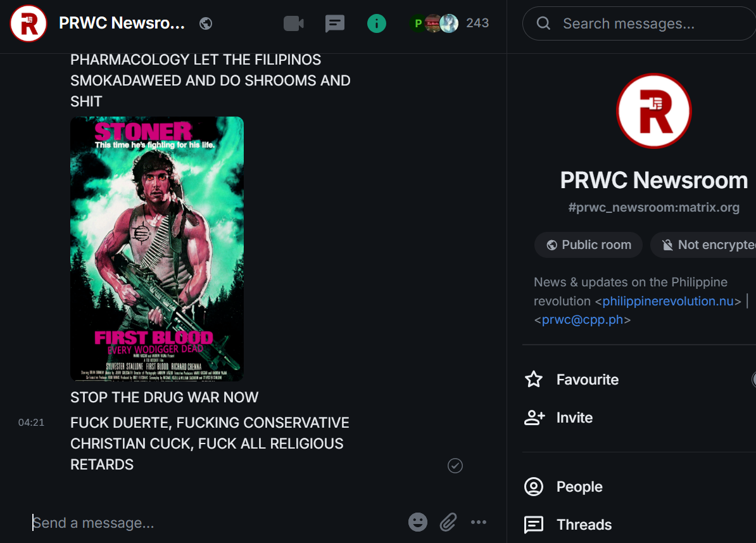Open the emoji picker
This screenshot has width=756, height=543.
417,521
